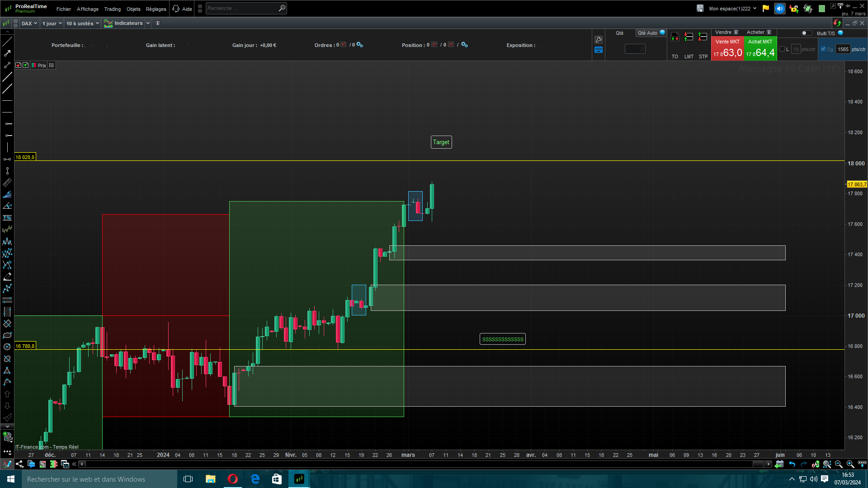Open the Trading menu
Image resolution: width=868 pixels, height=488 pixels.
coord(112,9)
